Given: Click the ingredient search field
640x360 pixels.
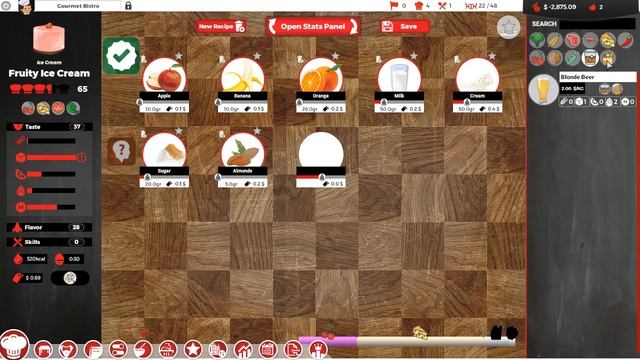Looking at the screenshot, I should coord(597,24).
